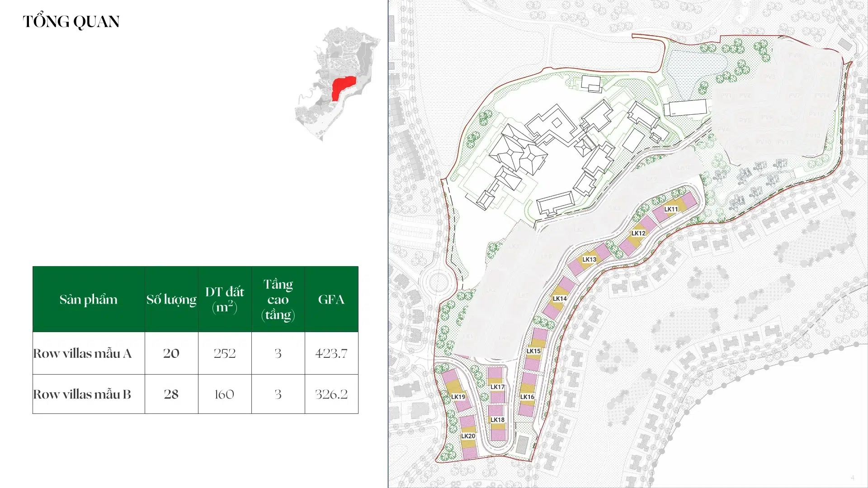Viewport: 868px width, 488px height.
Task: Click the TỔNG QUAN heading
Action: point(71,21)
